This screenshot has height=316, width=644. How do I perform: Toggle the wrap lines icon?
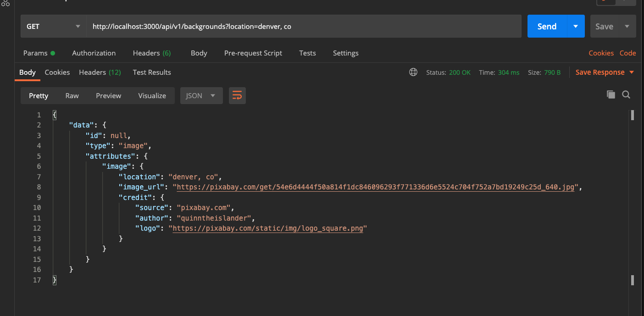pyautogui.click(x=237, y=95)
